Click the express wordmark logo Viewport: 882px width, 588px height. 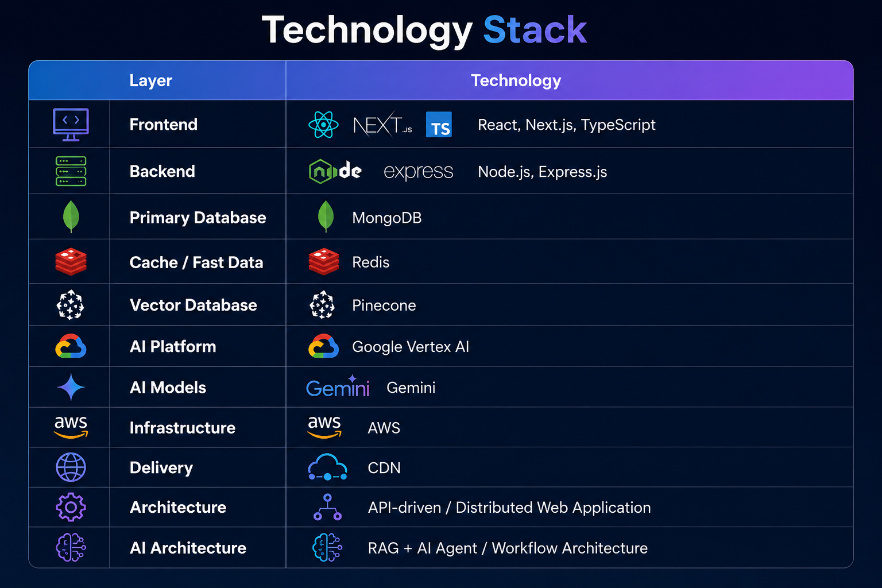click(x=418, y=172)
